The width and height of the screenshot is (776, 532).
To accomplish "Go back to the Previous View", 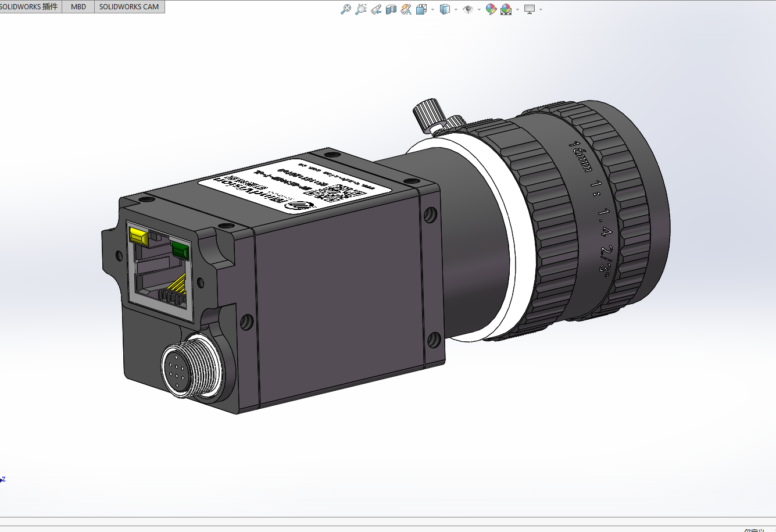I will pos(376,9).
